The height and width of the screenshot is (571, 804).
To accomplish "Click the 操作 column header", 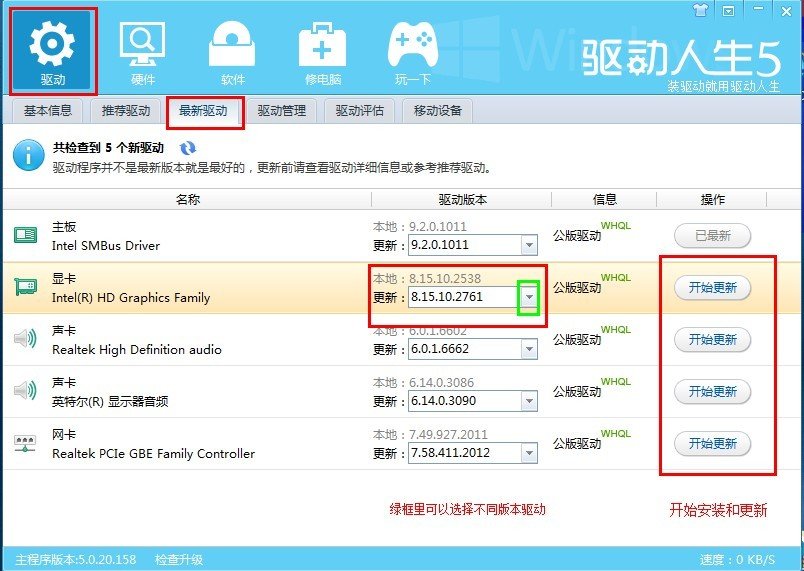I will pyautogui.click(x=713, y=199).
